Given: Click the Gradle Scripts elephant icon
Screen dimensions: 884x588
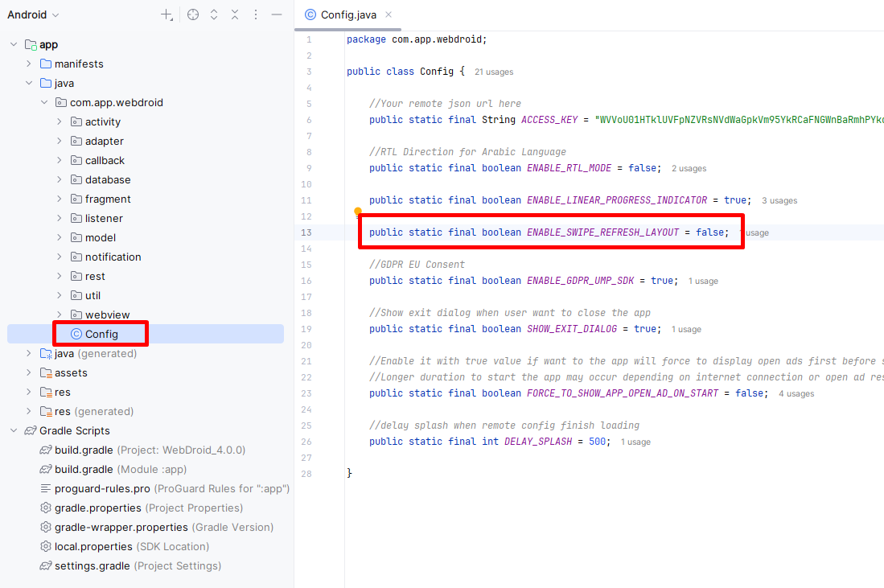Looking at the screenshot, I should click(31, 430).
